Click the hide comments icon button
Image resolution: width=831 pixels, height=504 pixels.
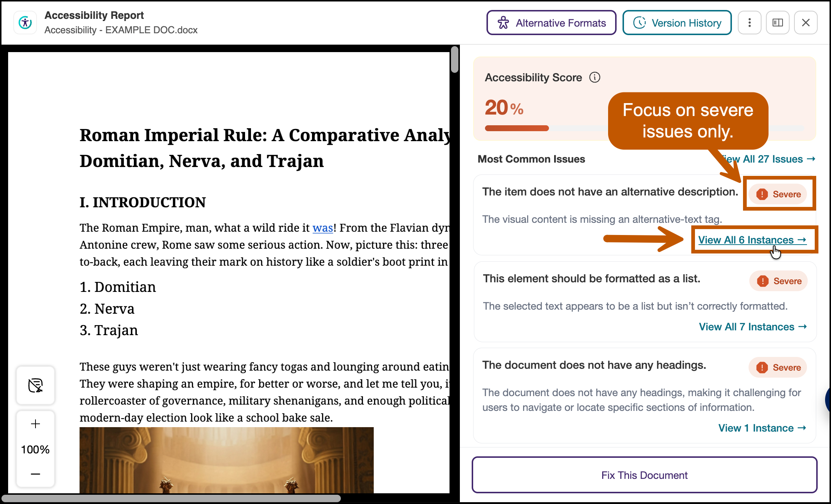coord(35,385)
